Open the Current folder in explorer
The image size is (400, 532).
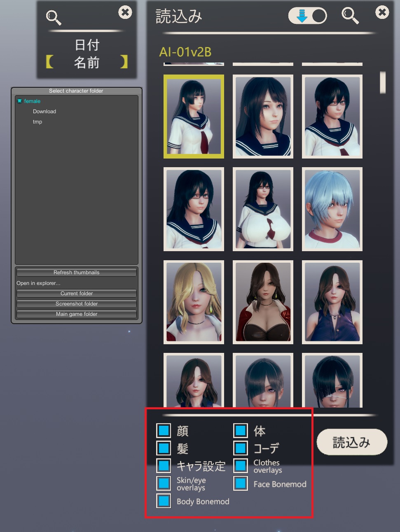coord(77,294)
